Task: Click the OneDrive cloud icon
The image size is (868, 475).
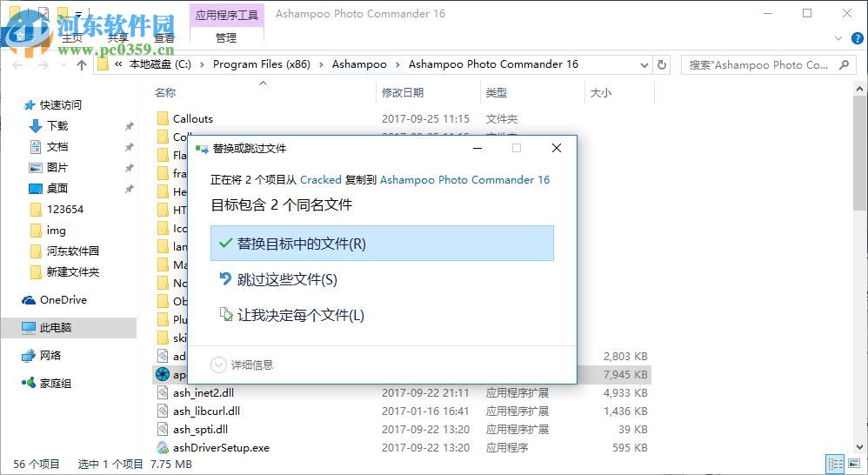Action: tap(28, 300)
